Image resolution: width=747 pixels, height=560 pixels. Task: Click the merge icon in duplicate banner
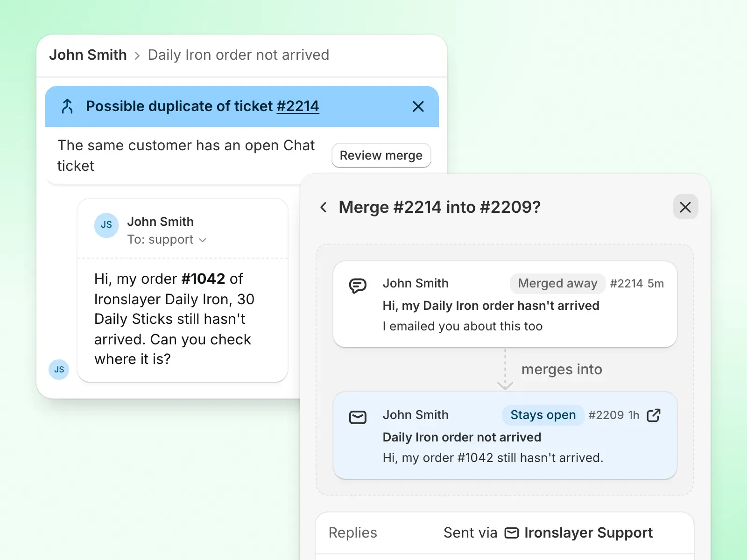[67, 106]
